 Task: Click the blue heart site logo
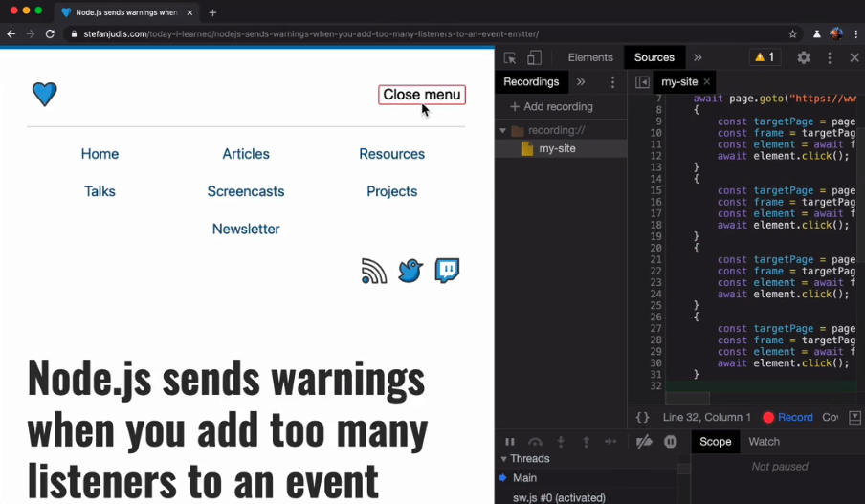pos(45,95)
